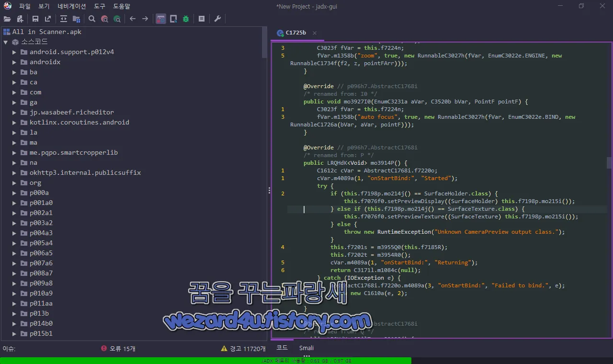Click the All in Scanner.apk file icon
The image size is (613, 364).
tap(7, 32)
